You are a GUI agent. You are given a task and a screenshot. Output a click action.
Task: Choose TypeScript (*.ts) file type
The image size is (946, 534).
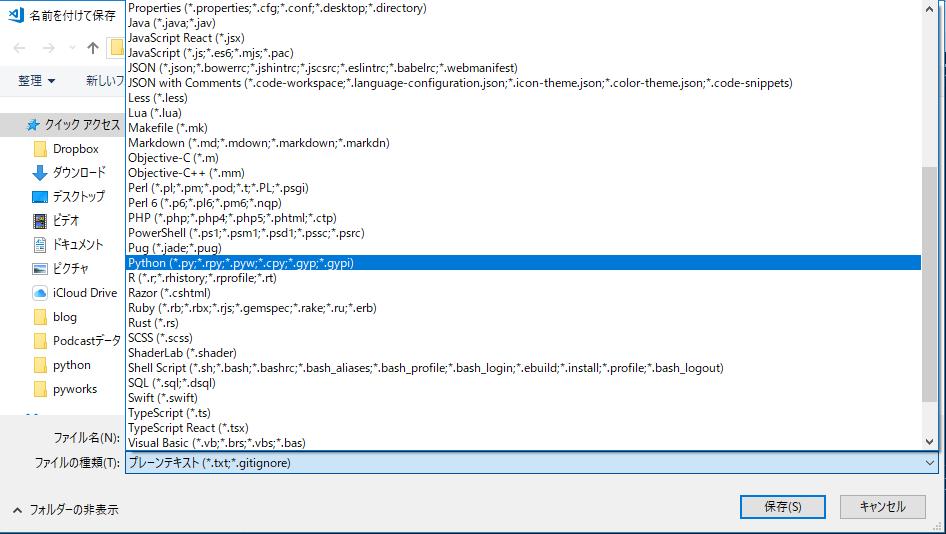pyautogui.click(x=523, y=413)
